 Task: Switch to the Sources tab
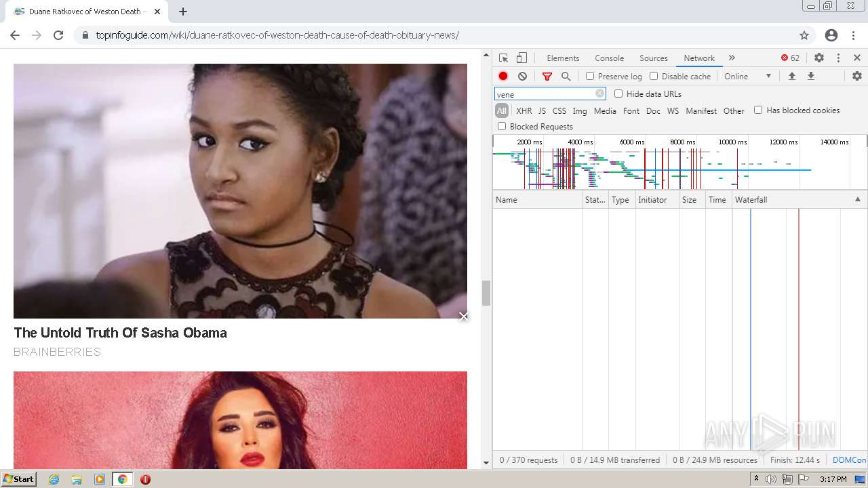(654, 58)
